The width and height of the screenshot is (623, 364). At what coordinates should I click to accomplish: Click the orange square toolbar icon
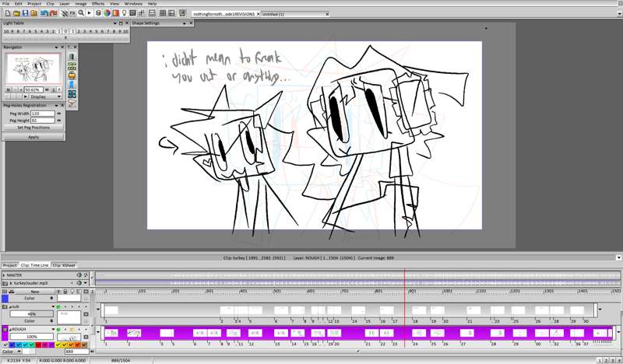tap(115, 13)
